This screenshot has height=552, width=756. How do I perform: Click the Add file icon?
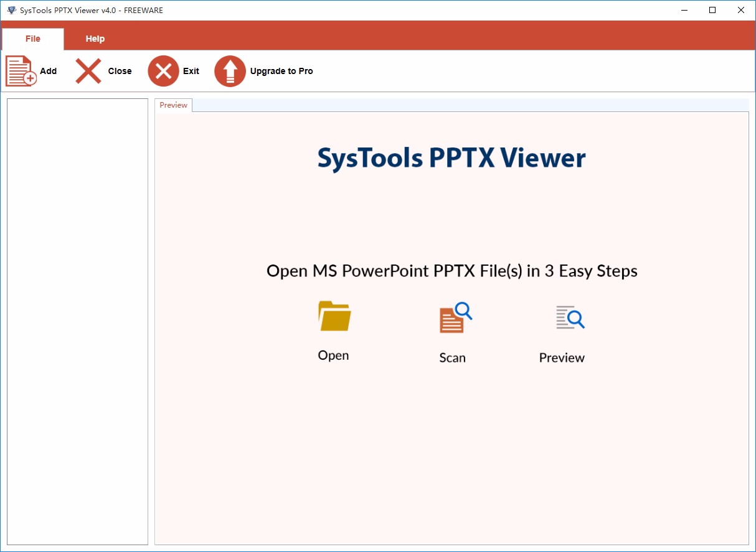21,71
